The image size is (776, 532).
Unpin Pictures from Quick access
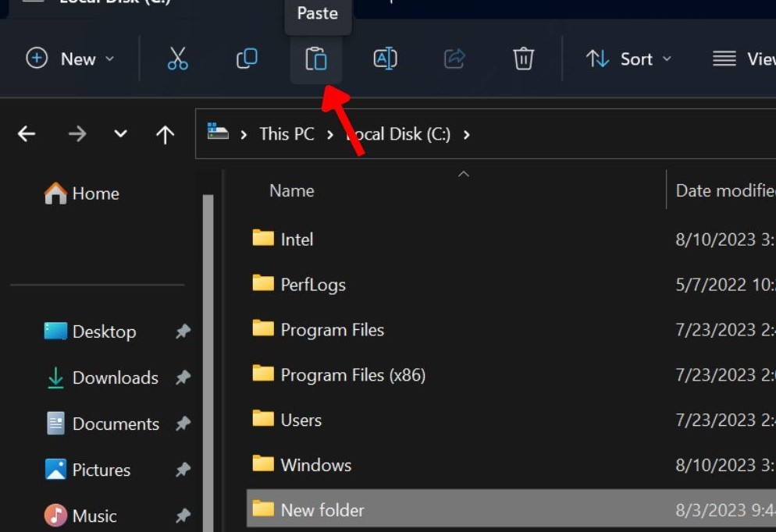[x=182, y=470]
